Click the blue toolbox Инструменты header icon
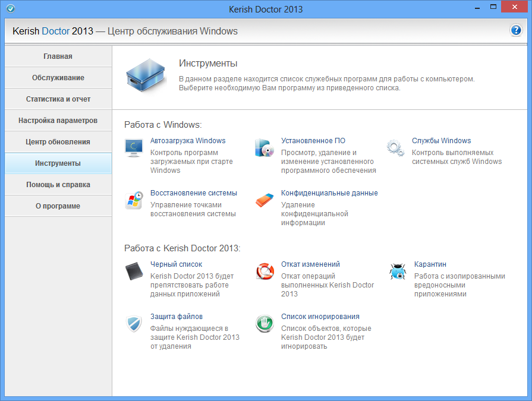The image size is (532, 401). (x=146, y=75)
